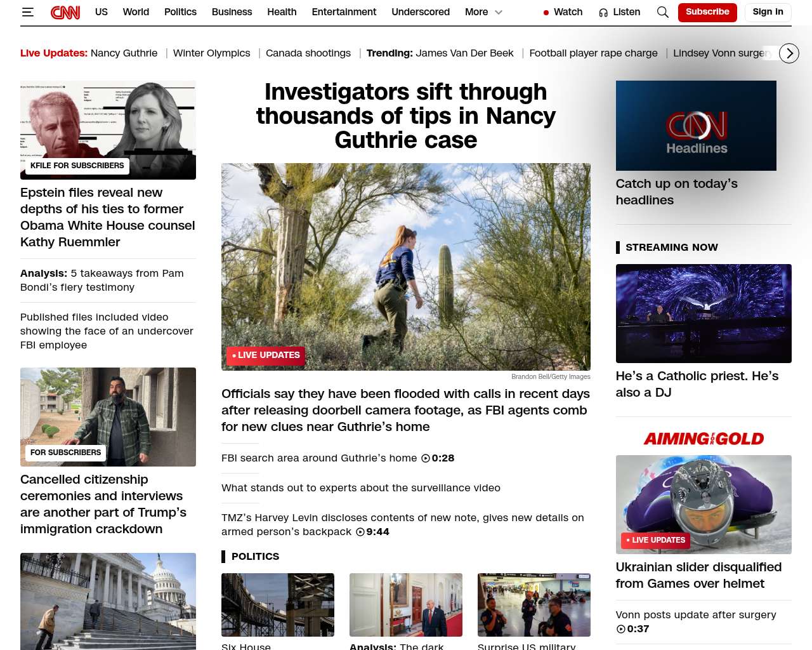Click the red Watch live dot
Screen dimensions: 812x650
(546, 13)
